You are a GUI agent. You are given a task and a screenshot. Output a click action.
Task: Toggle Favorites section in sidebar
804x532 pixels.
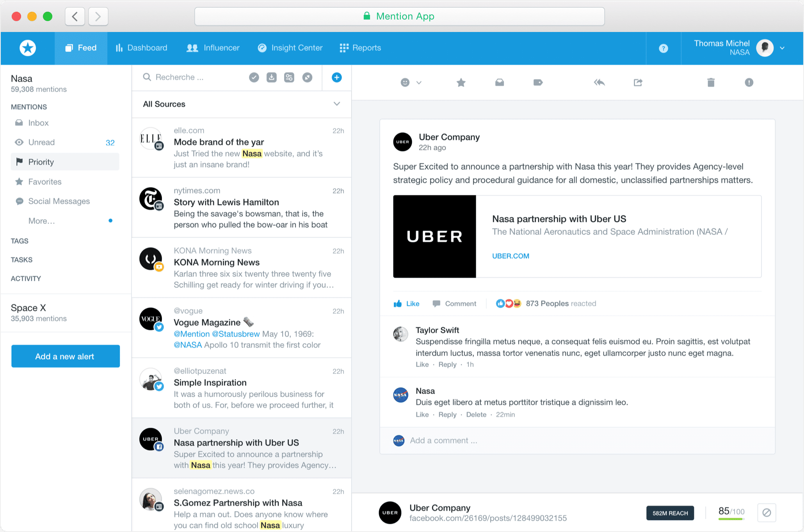[x=45, y=181]
